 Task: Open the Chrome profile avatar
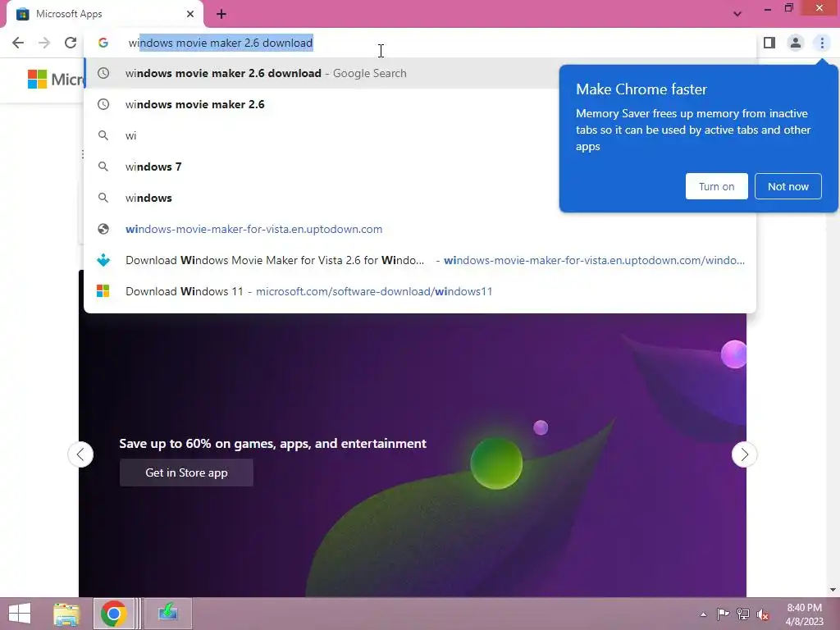click(x=796, y=43)
